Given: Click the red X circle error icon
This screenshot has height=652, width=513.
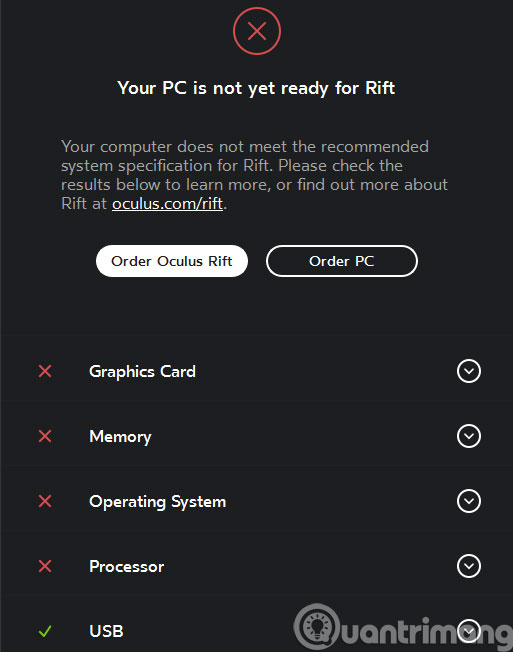Looking at the screenshot, I should click(x=257, y=31).
